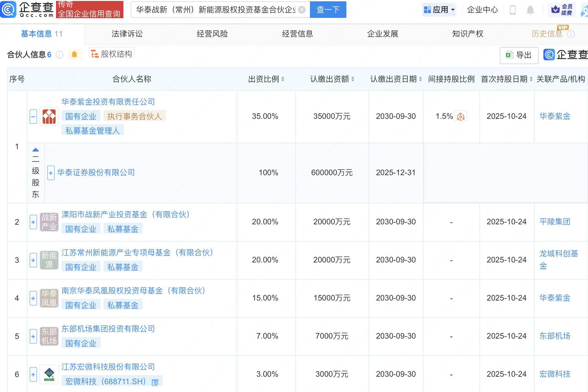
Task: Click the VIP membership renewal badge
Action: tap(562, 10)
